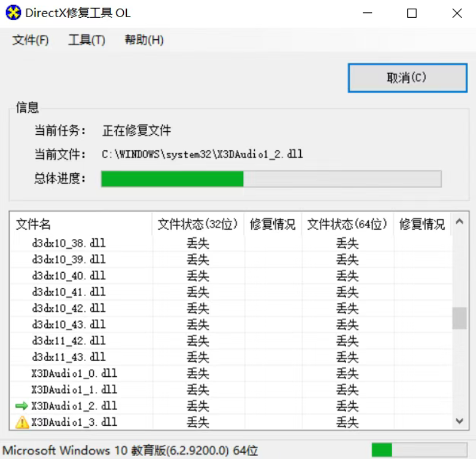
Task: Sort by the 文件名 column header
Action: 81,224
